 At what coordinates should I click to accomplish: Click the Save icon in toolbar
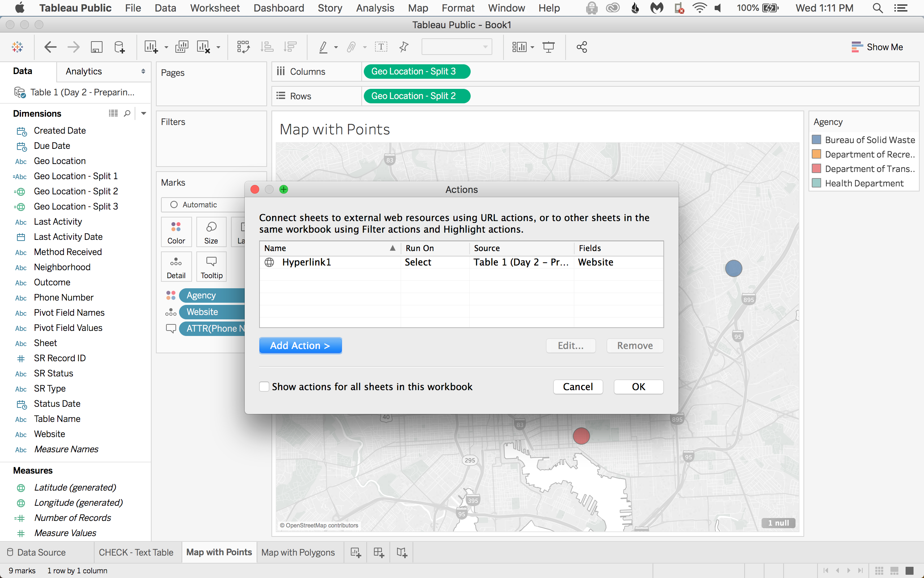pyautogui.click(x=96, y=47)
